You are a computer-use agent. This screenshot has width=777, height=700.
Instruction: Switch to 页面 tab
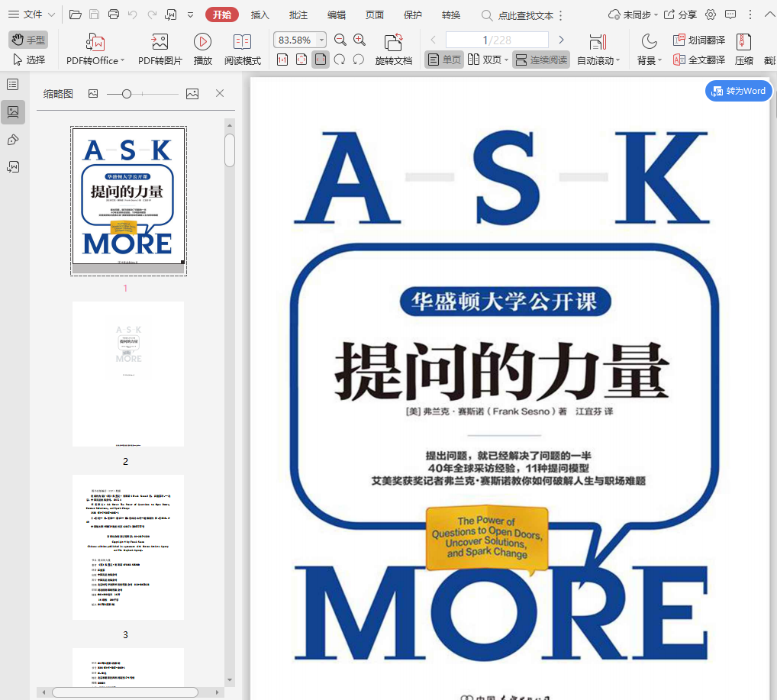coord(375,15)
